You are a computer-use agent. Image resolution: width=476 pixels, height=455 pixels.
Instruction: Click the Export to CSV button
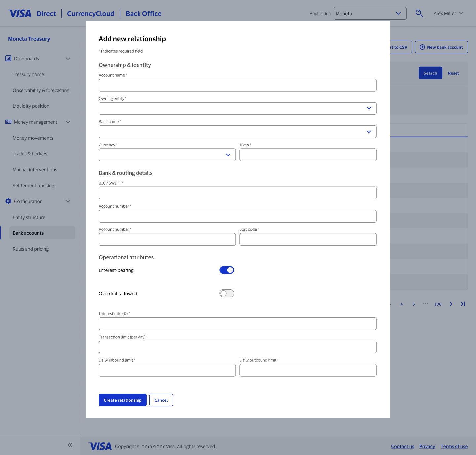[x=401, y=47]
